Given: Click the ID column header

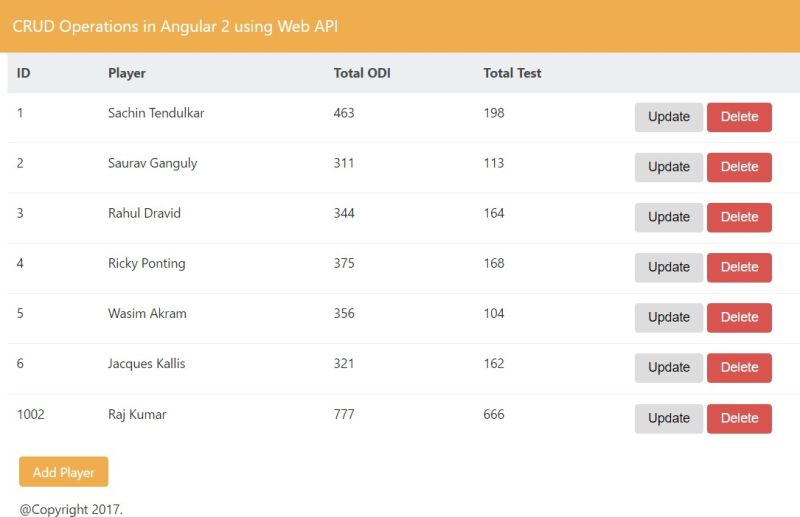Looking at the screenshot, I should point(24,73).
